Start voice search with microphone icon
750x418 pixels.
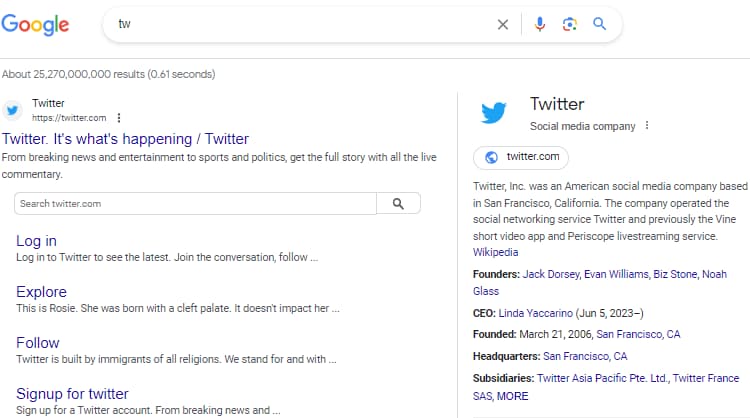[540, 25]
